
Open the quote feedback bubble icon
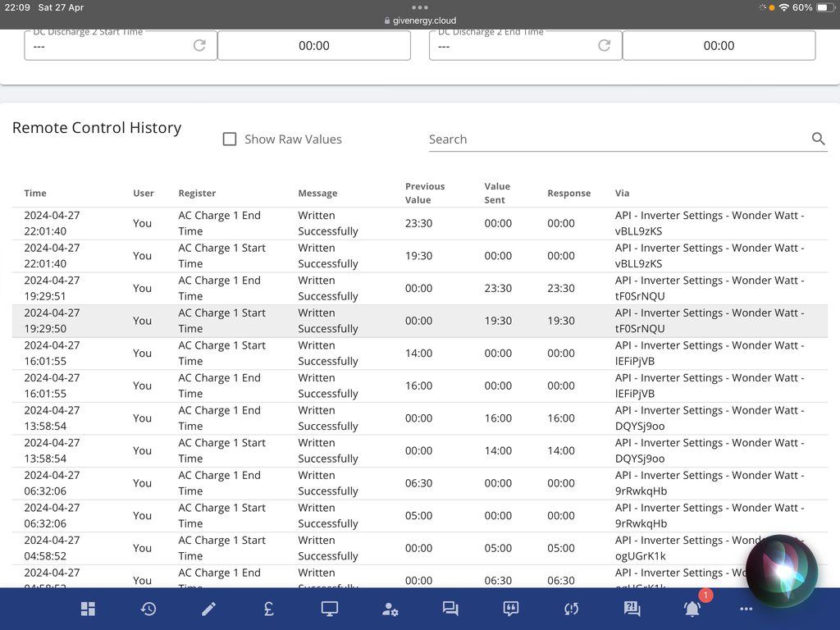point(511,609)
